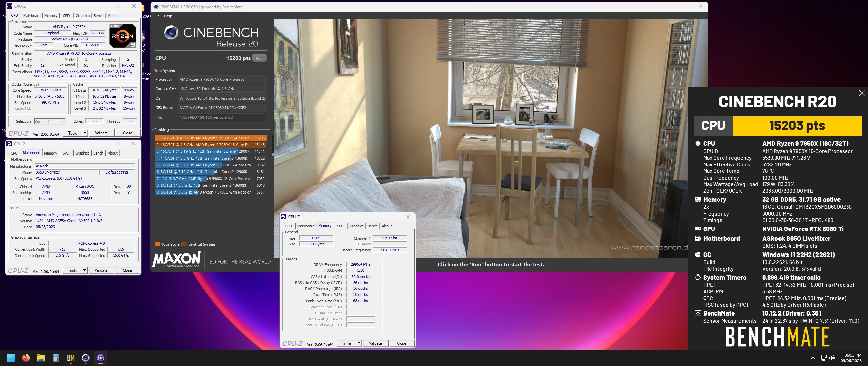Screen dimensions: 868x366
Task: Click the BenchMate CPU section icon
Action: click(x=698, y=143)
